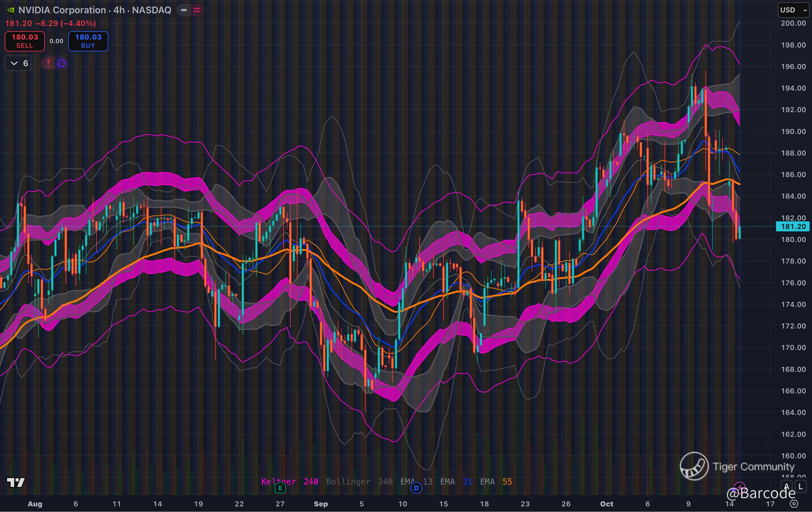
Task: Click the 181.20 current price label on axis
Action: click(x=793, y=226)
